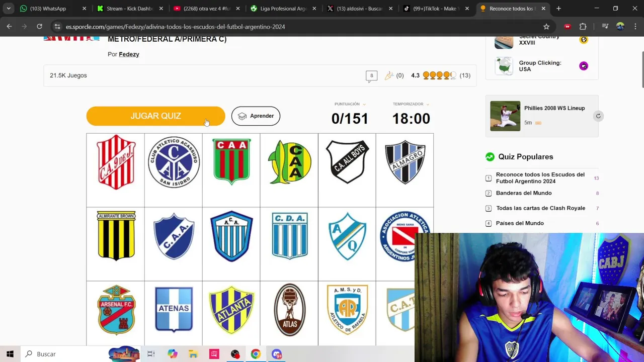This screenshot has width=644, height=362.
Task: Open the Discord taskbar icon
Action: pos(277,354)
